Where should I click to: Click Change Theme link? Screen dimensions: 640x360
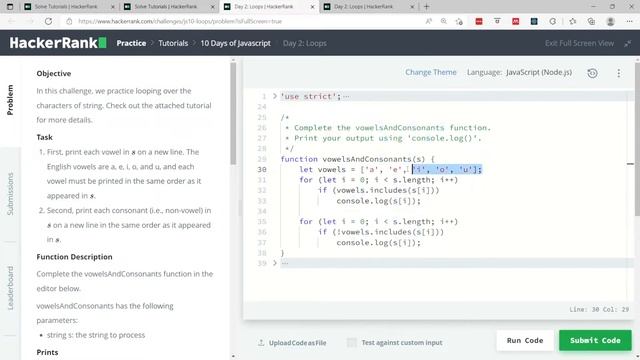[431, 72]
